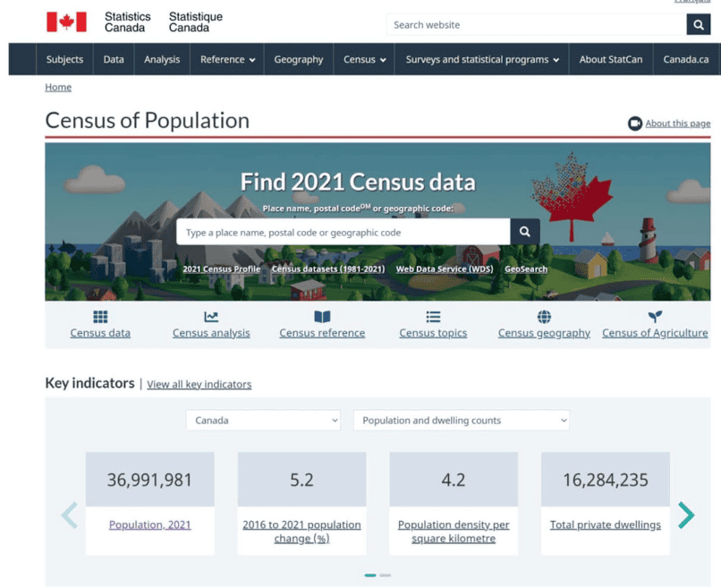Open the Data menu item

click(x=114, y=59)
